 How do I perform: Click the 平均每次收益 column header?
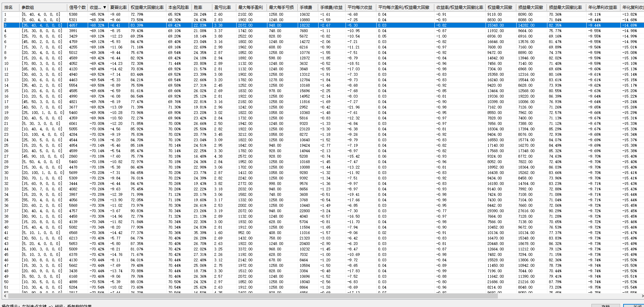pyautogui.click(x=360, y=7)
